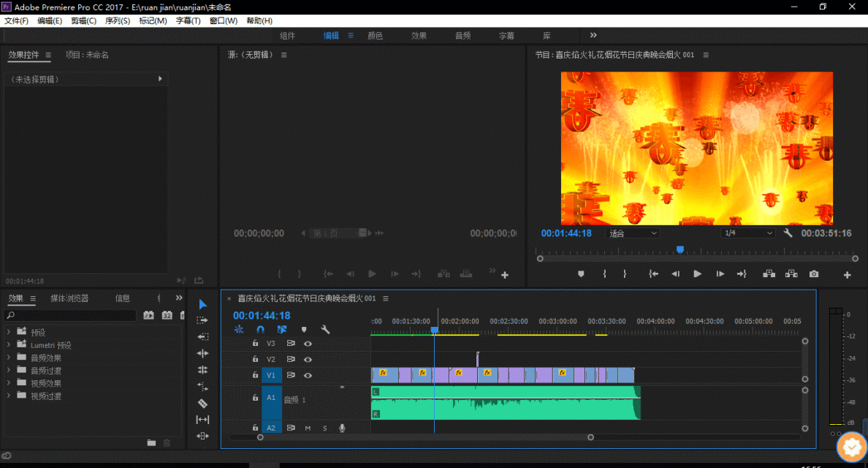Mark In point in Program Monitor
868x468 pixels.
pos(604,274)
